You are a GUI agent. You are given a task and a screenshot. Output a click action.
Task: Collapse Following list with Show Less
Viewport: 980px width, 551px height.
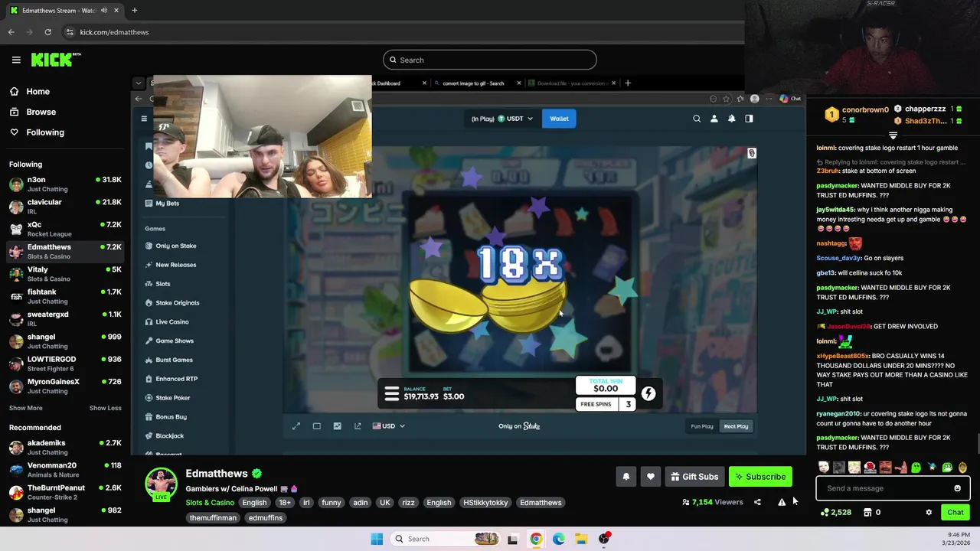[106, 408]
